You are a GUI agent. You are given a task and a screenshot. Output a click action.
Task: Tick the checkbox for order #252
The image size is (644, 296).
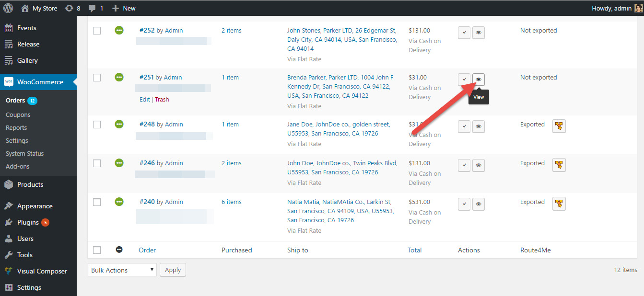(97, 31)
